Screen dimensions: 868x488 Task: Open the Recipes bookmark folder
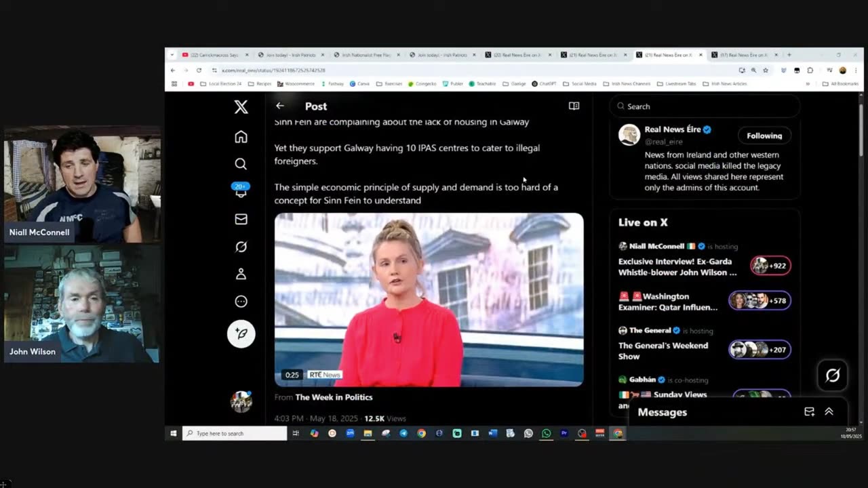point(260,84)
